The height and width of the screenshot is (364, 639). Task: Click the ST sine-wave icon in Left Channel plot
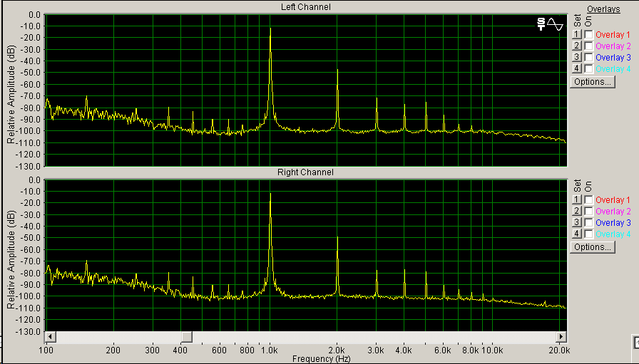pyautogui.click(x=550, y=24)
